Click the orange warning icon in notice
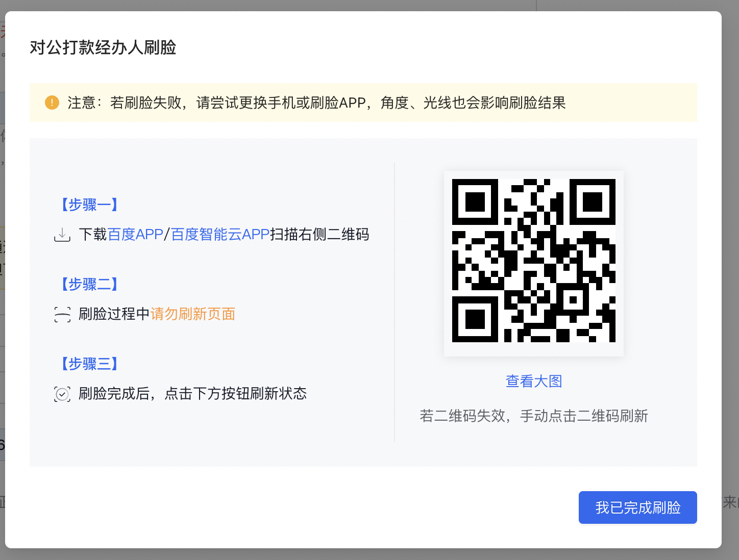Screen dimensions: 739x560 52,103
